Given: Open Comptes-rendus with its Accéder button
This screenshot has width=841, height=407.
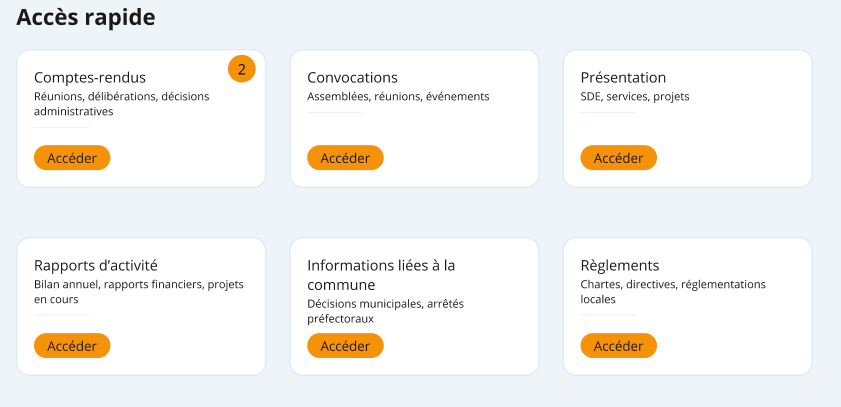Looking at the screenshot, I should (x=72, y=158).
